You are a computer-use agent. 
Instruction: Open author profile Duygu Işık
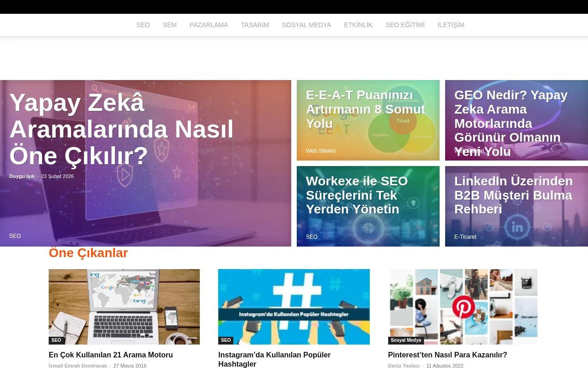tap(22, 176)
